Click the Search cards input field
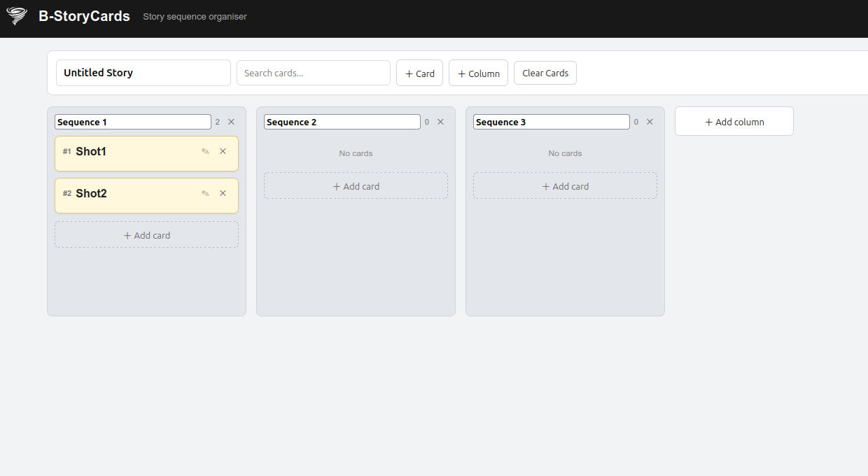Screen dimensions: 868x476 (314, 73)
